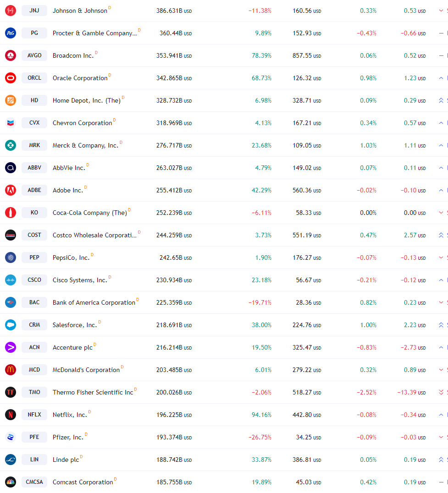Click the sell arrow for Coca-Cola row

(x=441, y=213)
